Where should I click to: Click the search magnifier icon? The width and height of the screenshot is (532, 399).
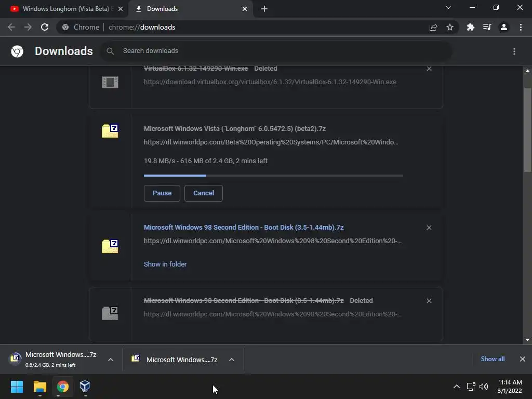click(x=110, y=51)
